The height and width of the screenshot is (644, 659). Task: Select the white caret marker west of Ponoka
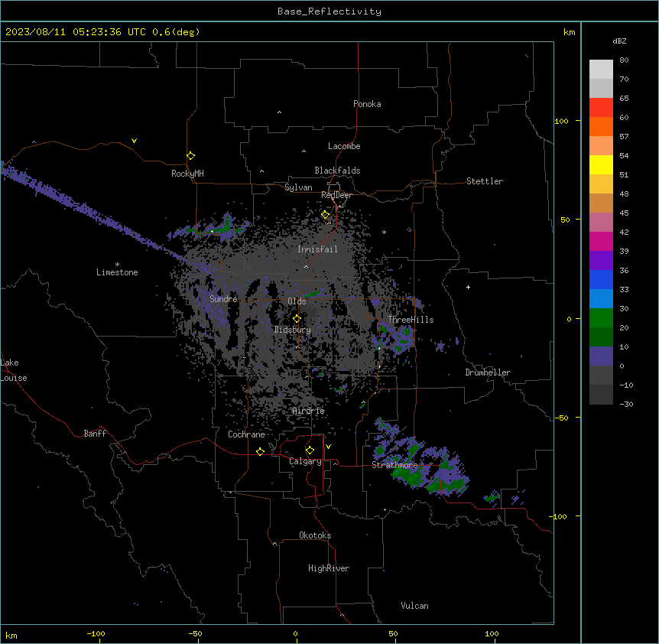(279, 112)
